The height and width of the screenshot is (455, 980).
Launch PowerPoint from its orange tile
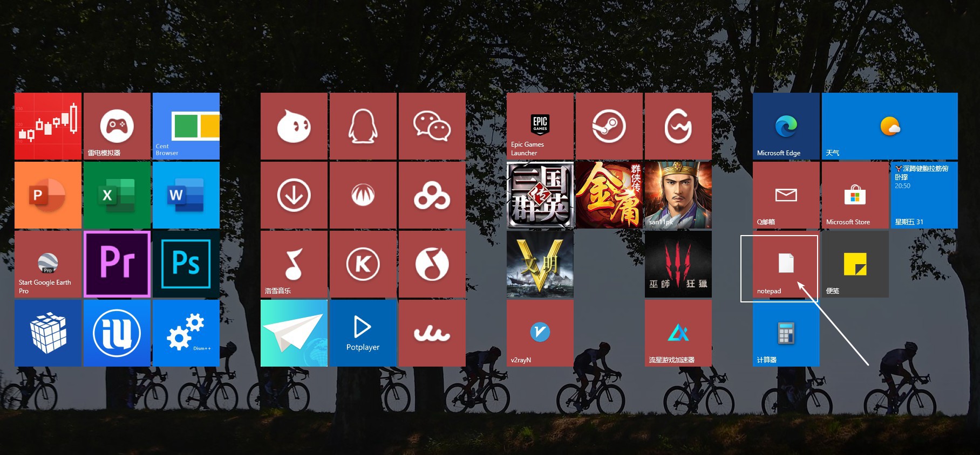48,195
